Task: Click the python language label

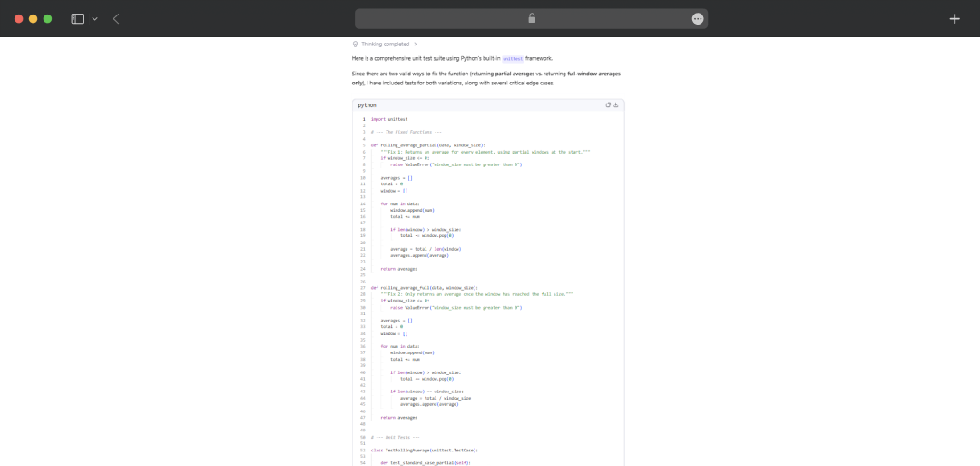Action: [x=367, y=105]
